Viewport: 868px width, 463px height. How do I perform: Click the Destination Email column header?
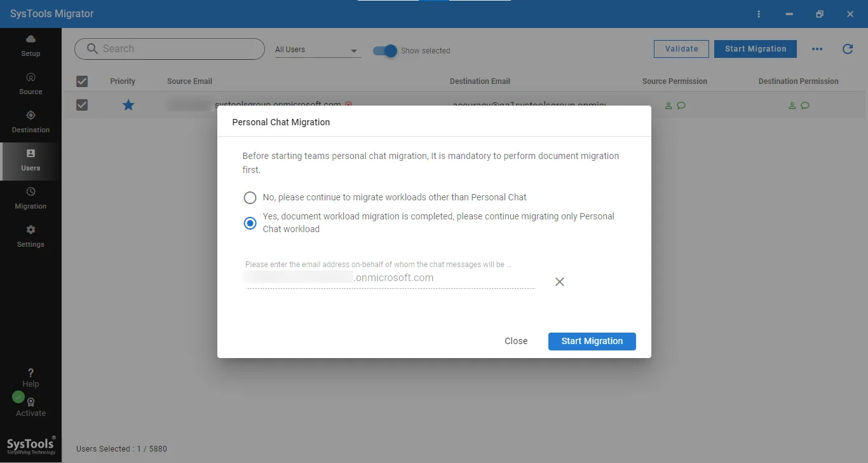tap(480, 81)
